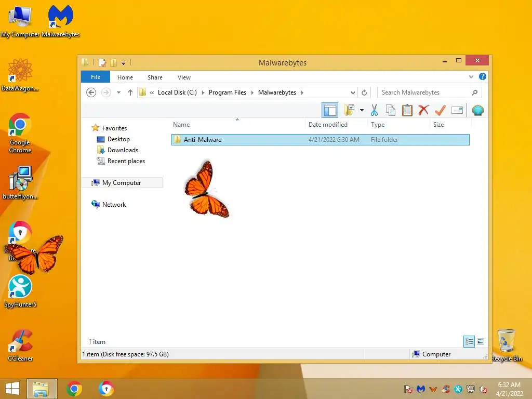Click Malwarebytes desktop shortcut
The image size is (532, 399).
(x=60, y=21)
